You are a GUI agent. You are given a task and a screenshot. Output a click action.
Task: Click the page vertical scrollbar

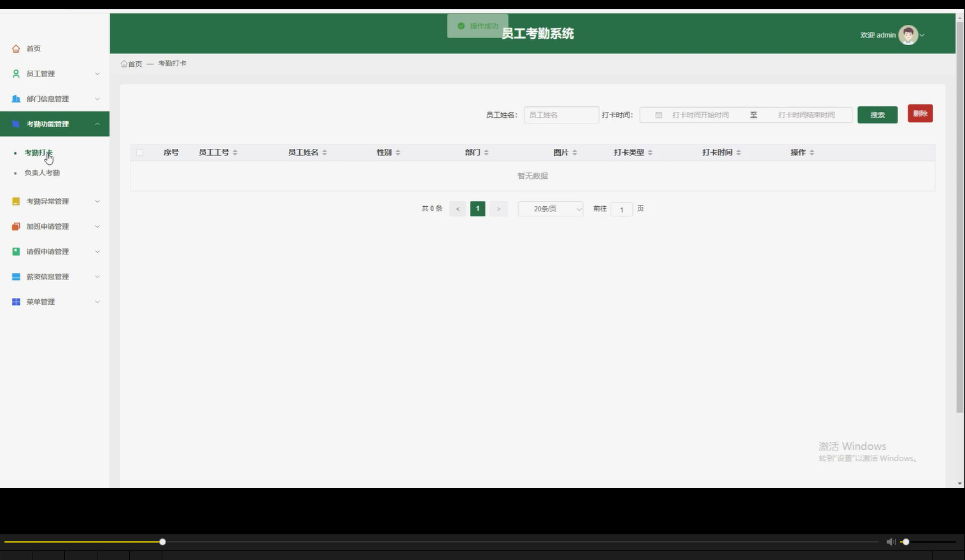click(x=960, y=216)
